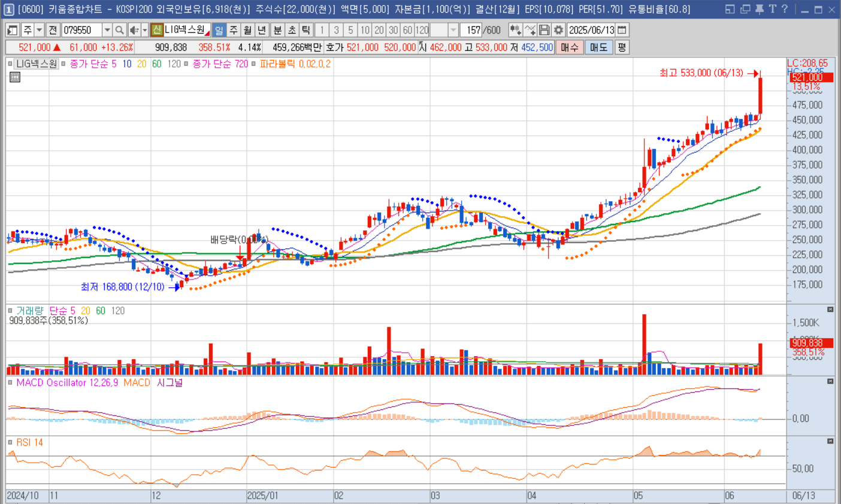Image resolution: width=841 pixels, height=504 pixels.
Task: Click the green 신 badge icon
Action: point(156,30)
